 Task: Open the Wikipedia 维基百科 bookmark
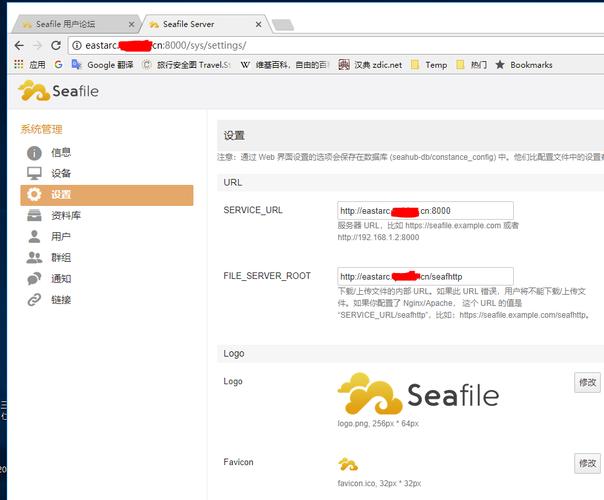pyautogui.click(x=285, y=65)
